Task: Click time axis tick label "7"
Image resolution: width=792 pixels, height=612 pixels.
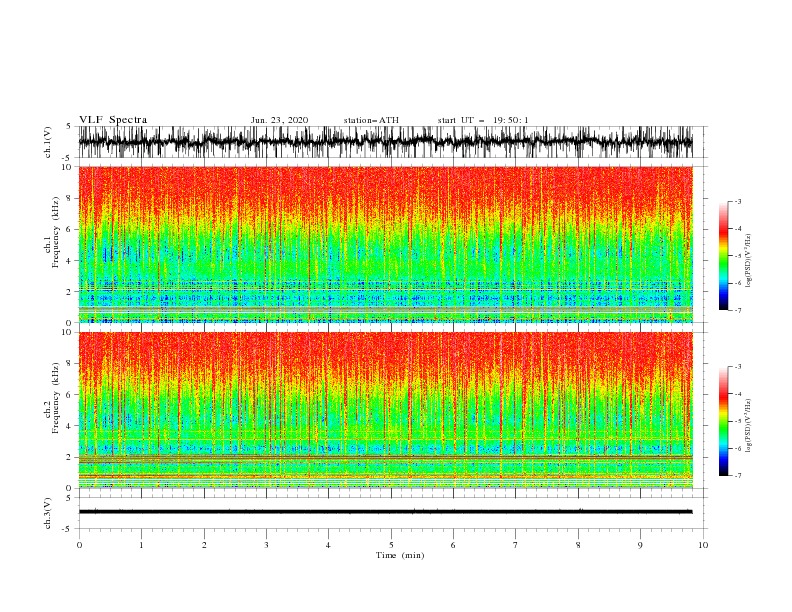Action: point(516,545)
